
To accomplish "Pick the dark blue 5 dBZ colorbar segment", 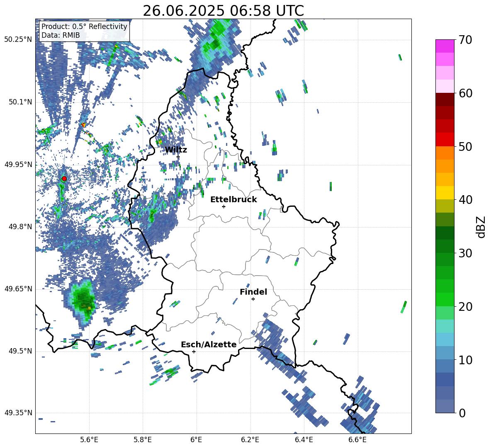I will (445, 379).
